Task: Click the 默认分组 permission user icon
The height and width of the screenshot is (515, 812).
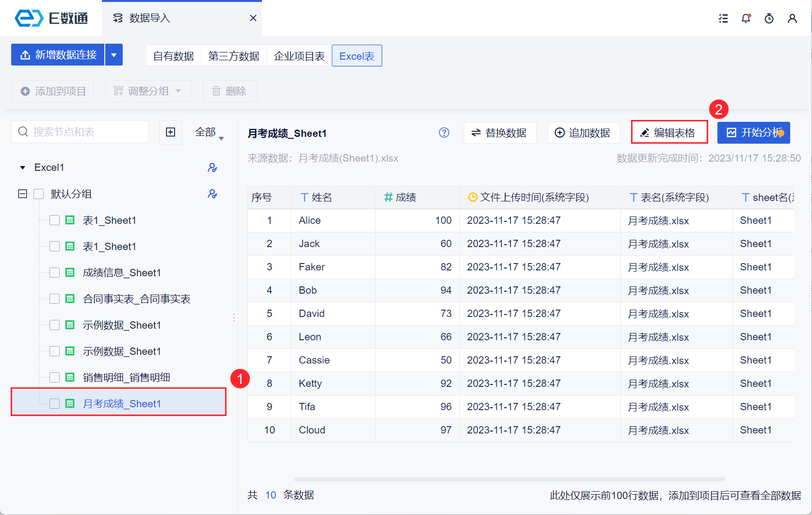Action: (212, 194)
